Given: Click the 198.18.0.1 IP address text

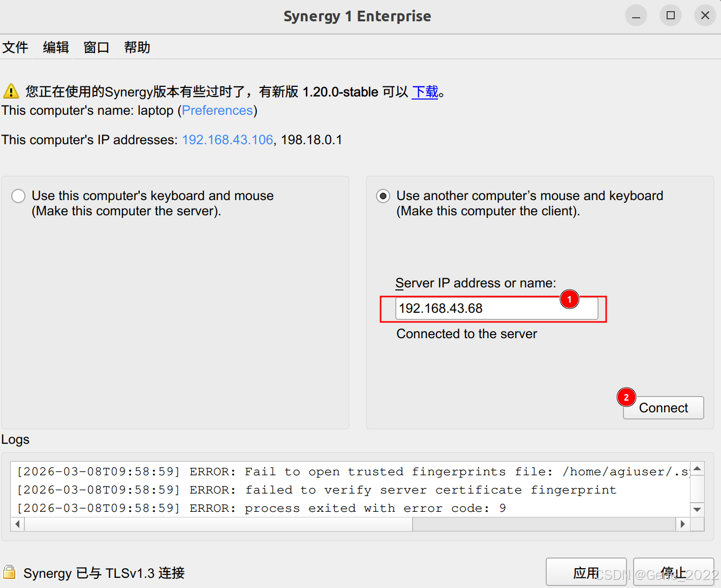Looking at the screenshot, I should pyautogui.click(x=311, y=140).
